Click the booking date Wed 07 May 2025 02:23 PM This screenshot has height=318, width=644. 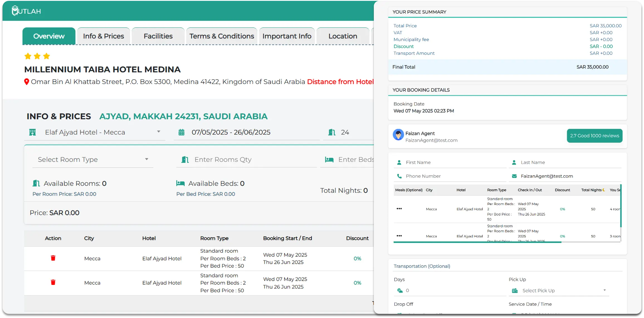click(424, 111)
